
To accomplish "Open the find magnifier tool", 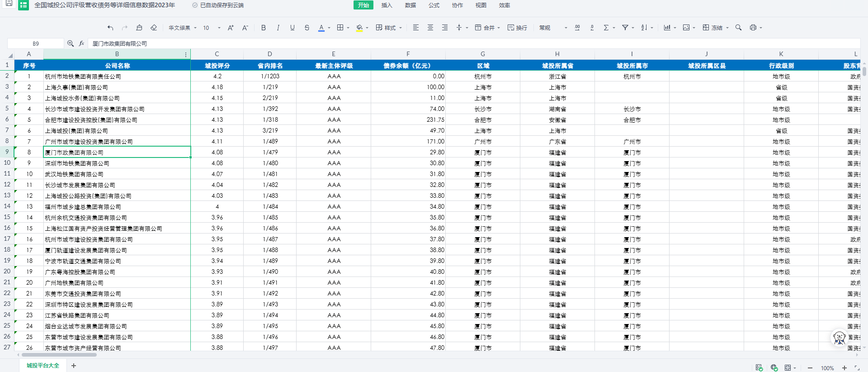I will click(738, 28).
